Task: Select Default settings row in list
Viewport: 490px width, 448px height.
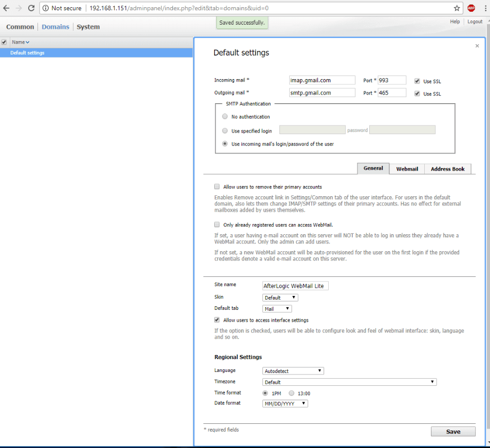Action: point(96,53)
